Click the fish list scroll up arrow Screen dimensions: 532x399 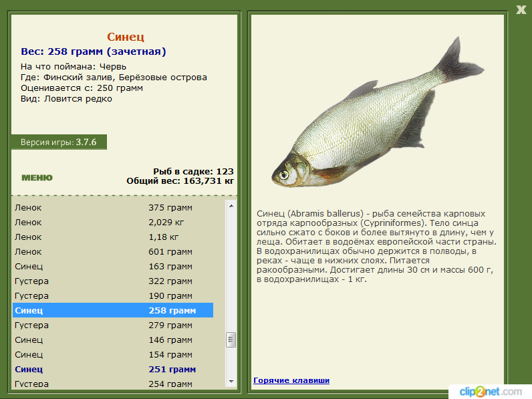click(231, 206)
